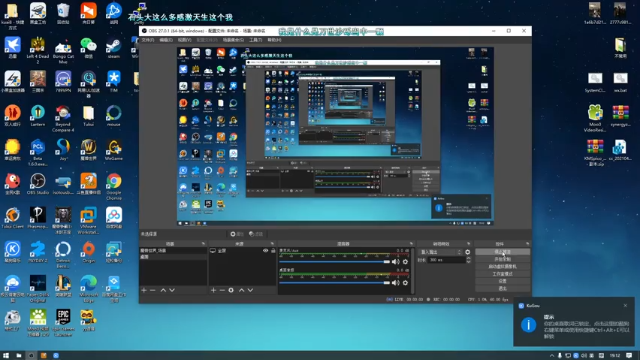Open the VMware Workstation shortcut
The height and width of the screenshot is (360, 640).
pos(89,220)
